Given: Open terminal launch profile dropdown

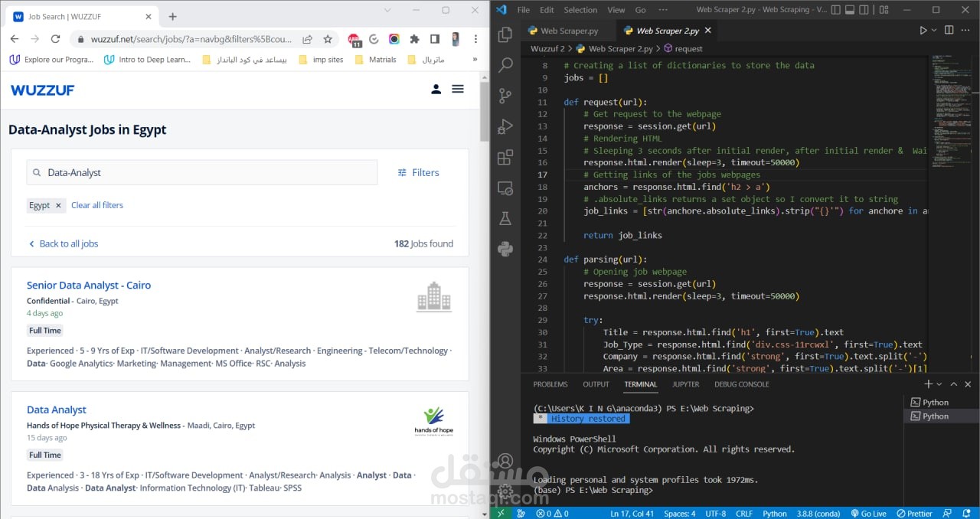Looking at the screenshot, I should [938, 384].
